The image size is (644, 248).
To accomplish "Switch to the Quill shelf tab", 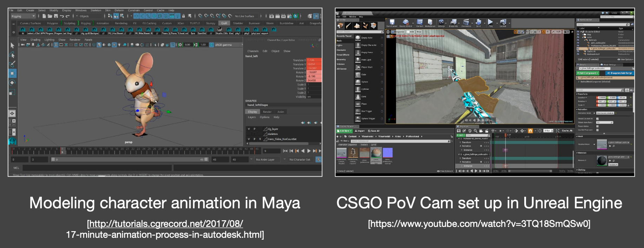I will pos(224,23).
